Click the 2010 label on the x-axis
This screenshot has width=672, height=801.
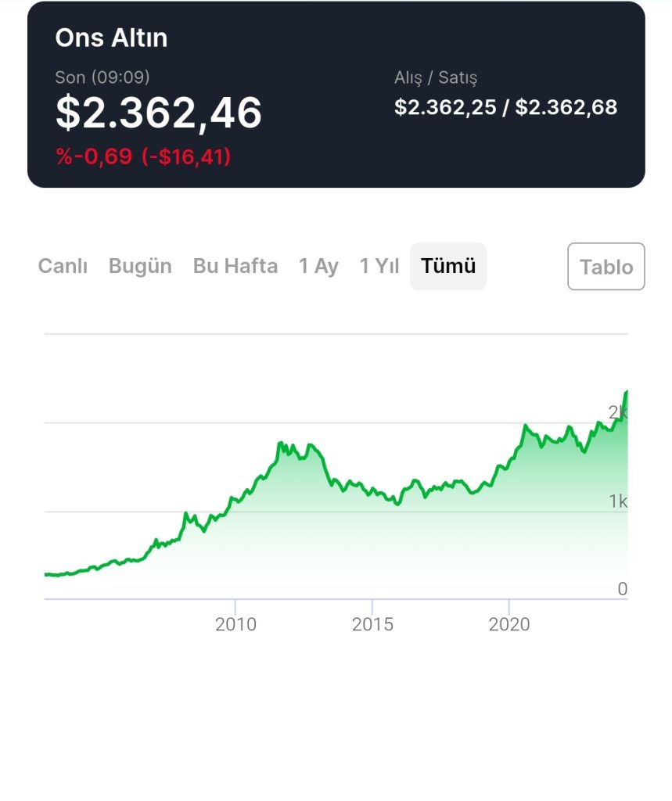(x=235, y=624)
